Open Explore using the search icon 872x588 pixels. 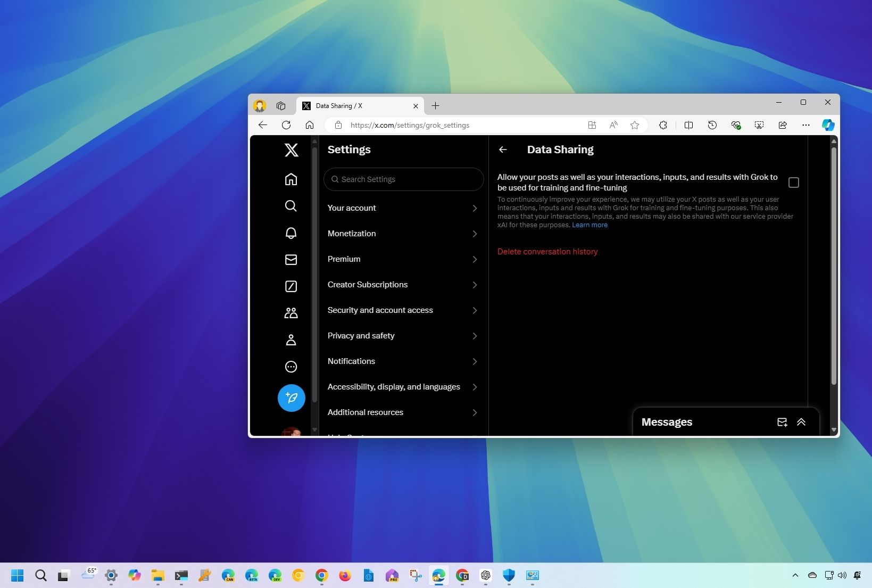point(291,206)
